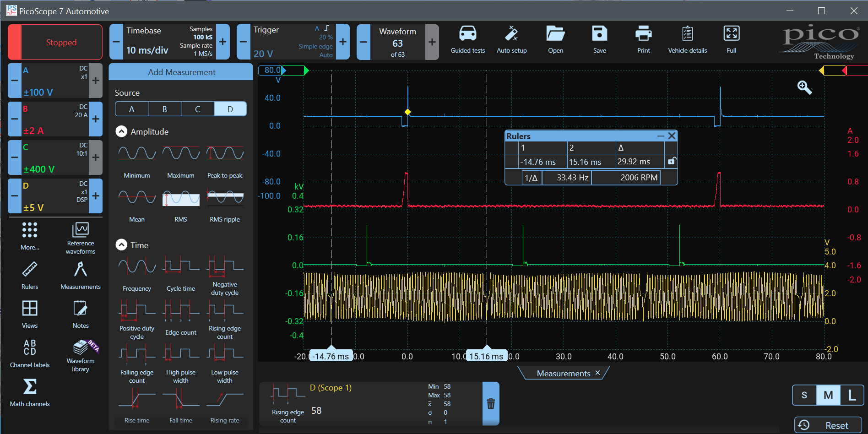Open the Views layout tool
The width and height of the screenshot is (868, 434).
click(30, 315)
